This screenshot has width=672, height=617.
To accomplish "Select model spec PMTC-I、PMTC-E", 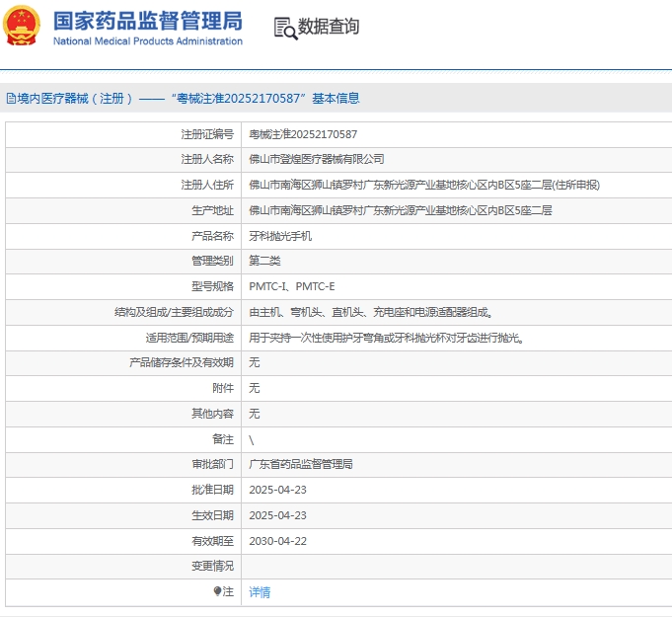I will [x=292, y=286].
